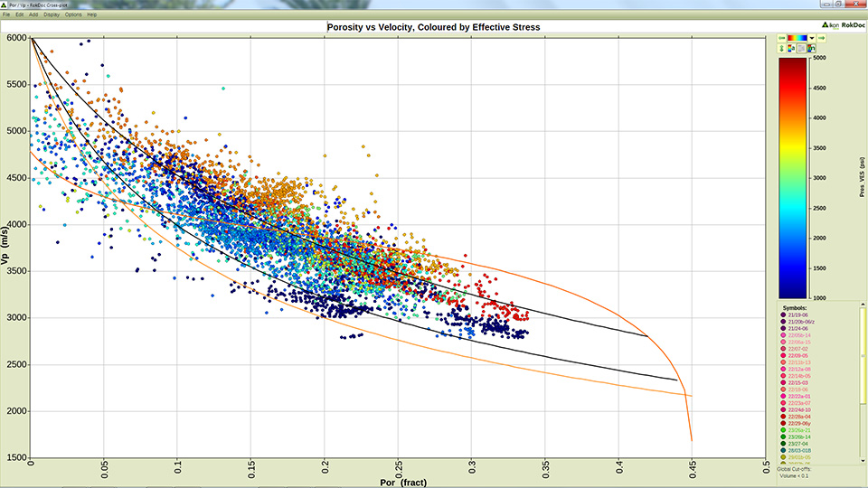Click the previous colour map left arrow

coord(781,38)
